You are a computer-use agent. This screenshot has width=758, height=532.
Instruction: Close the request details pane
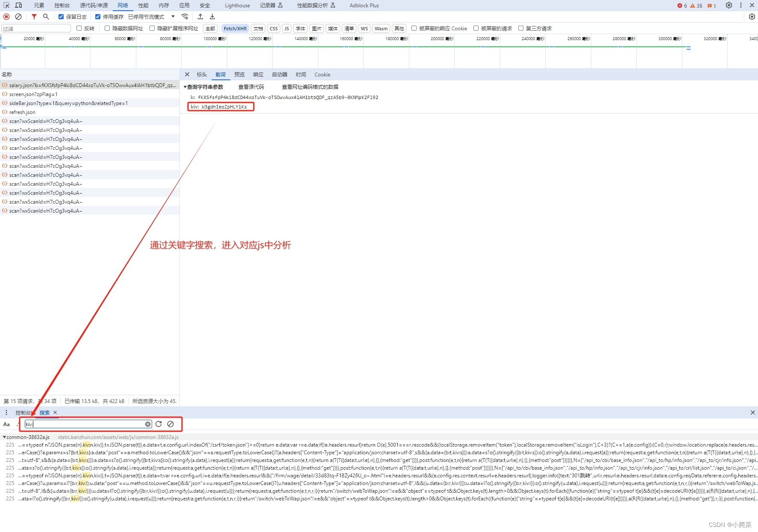[x=187, y=74]
